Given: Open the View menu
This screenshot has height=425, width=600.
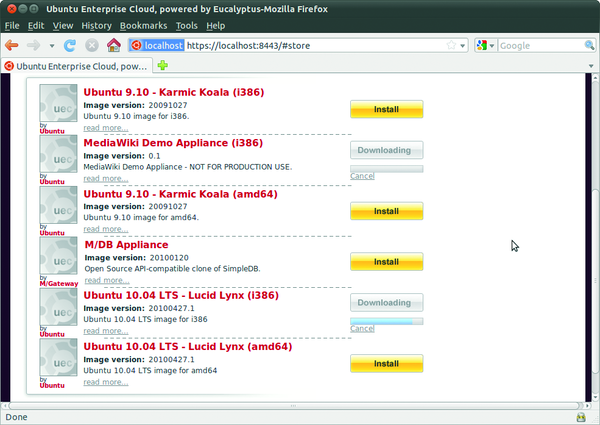Looking at the screenshot, I should coord(63,26).
